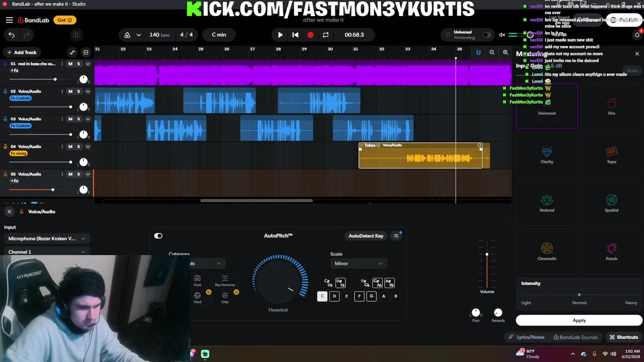Open Lyrics/Notes tab
The width and height of the screenshot is (644, 362).
point(526,337)
